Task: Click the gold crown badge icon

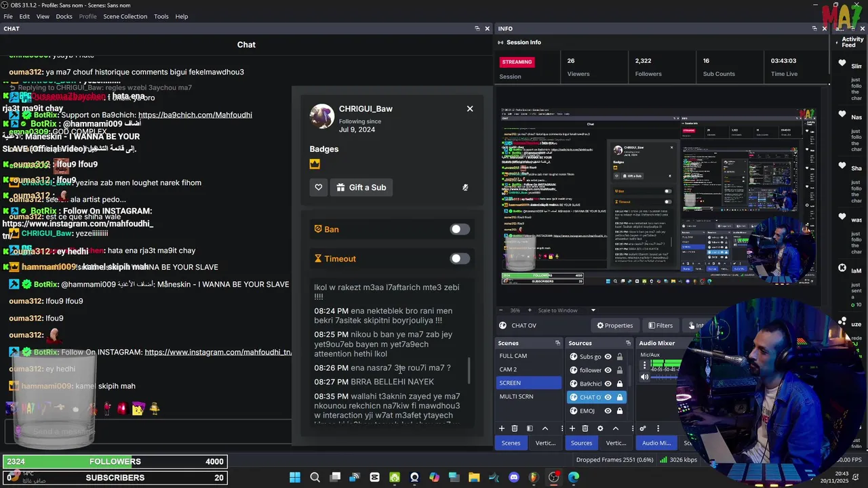Action: tap(315, 164)
